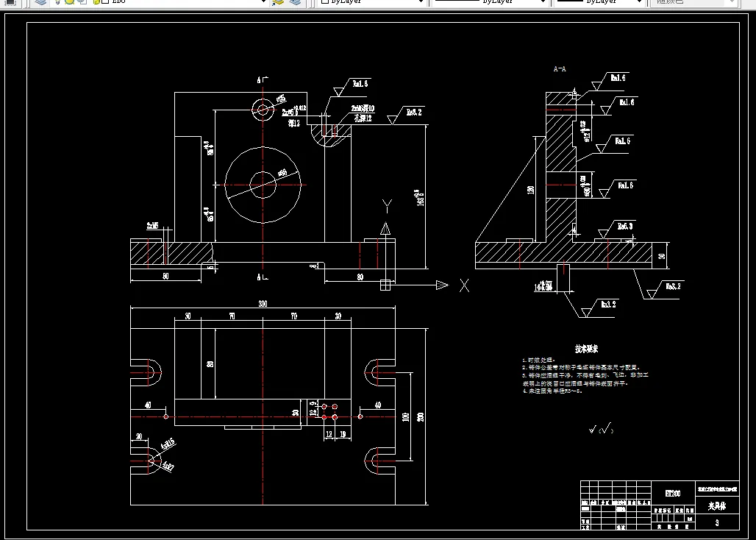This screenshot has width=756, height=540.
Task: Select the Y axis label of the UCS icon
Action: 387,206
